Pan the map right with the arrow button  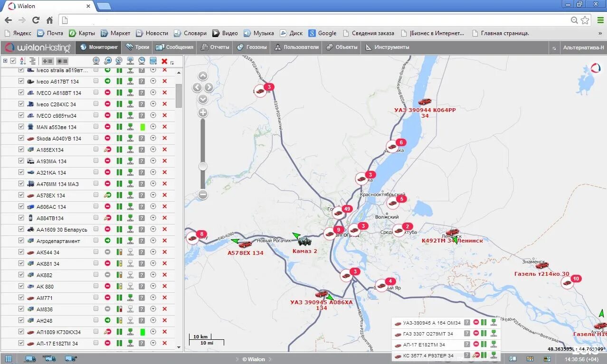click(x=209, y=87)
